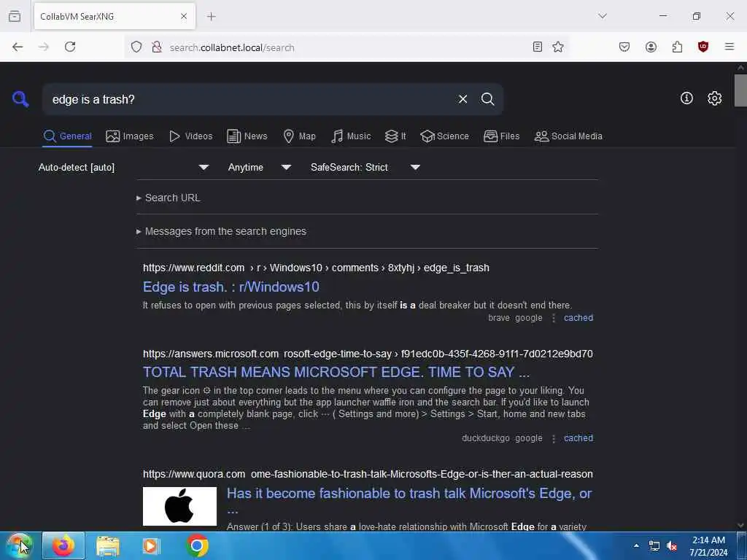The image size is (747, 560).
Task: Switch to the It search tab
Action: 395,136
